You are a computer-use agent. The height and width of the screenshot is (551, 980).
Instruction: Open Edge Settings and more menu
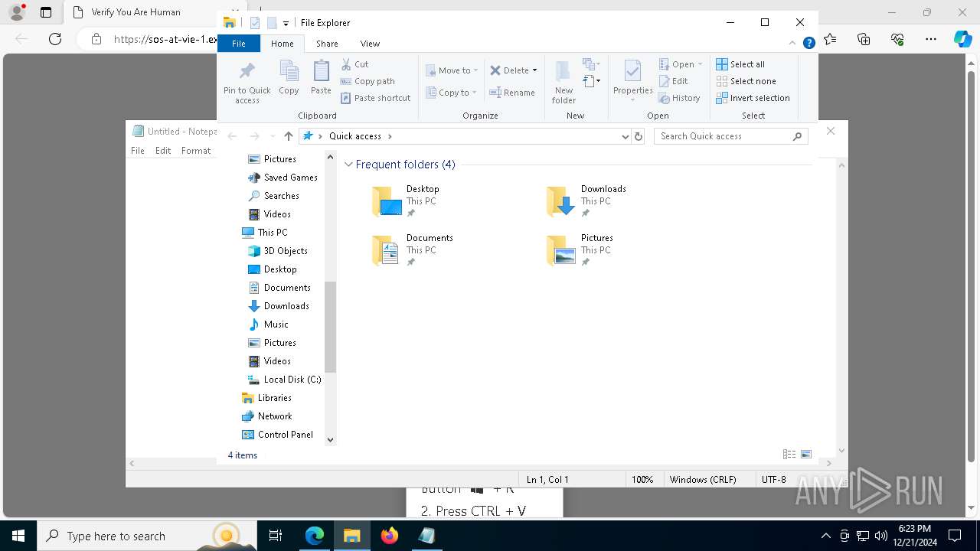pos(931,39)
